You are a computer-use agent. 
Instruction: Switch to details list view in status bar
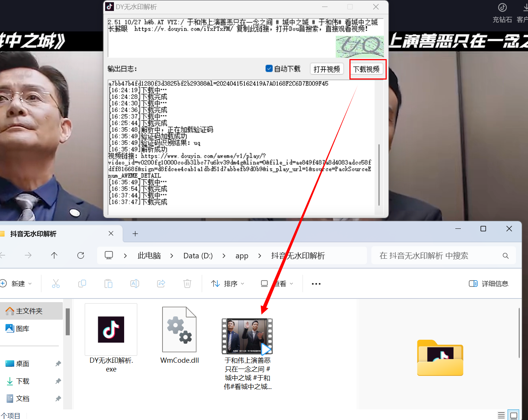click(x=501, y=415)
